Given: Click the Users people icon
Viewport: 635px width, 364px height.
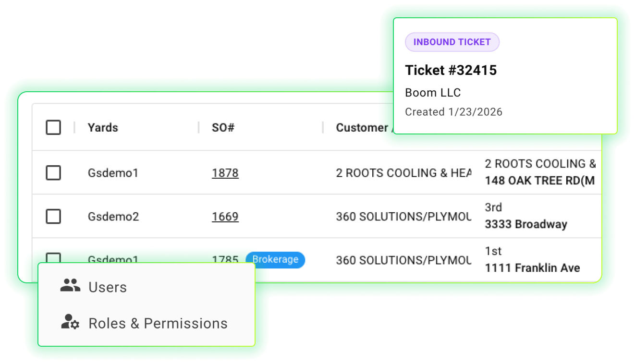Looking at the screenshot, I should (x=70, y=286).
